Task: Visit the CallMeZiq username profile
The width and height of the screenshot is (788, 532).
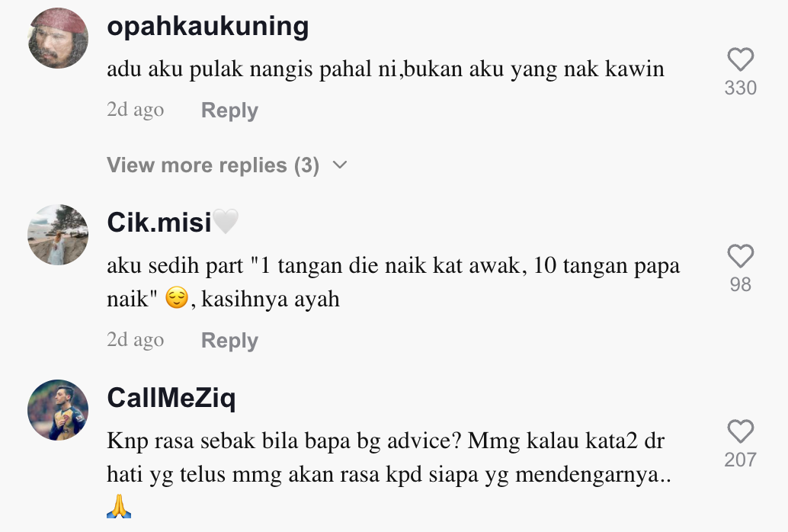Action: [x=171, y=398]
